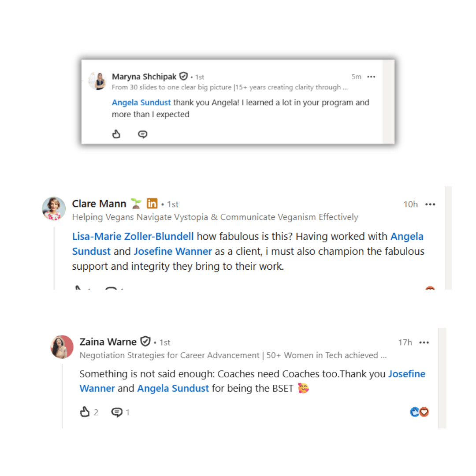Screen dimensions: 476x476
Task: Open more options on Zaina Warne's comment
Action: tap(424, 342)
